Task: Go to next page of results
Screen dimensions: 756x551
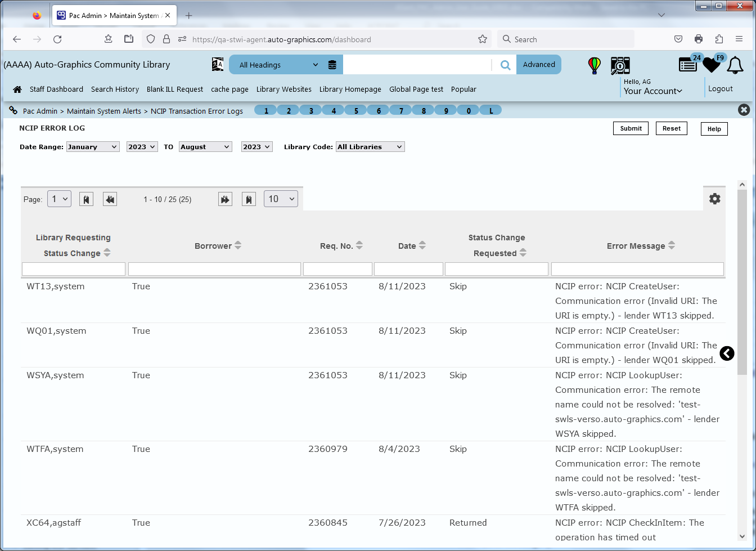Action: (225, 199)
